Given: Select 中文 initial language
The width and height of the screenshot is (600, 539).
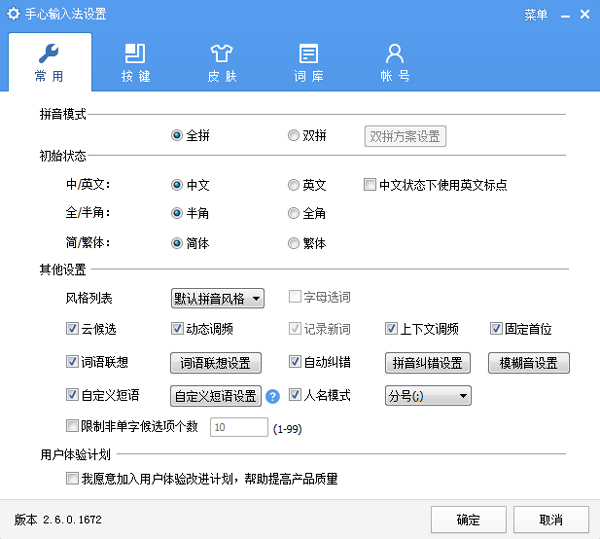Looking at the screenshot, I should (176, 185).
